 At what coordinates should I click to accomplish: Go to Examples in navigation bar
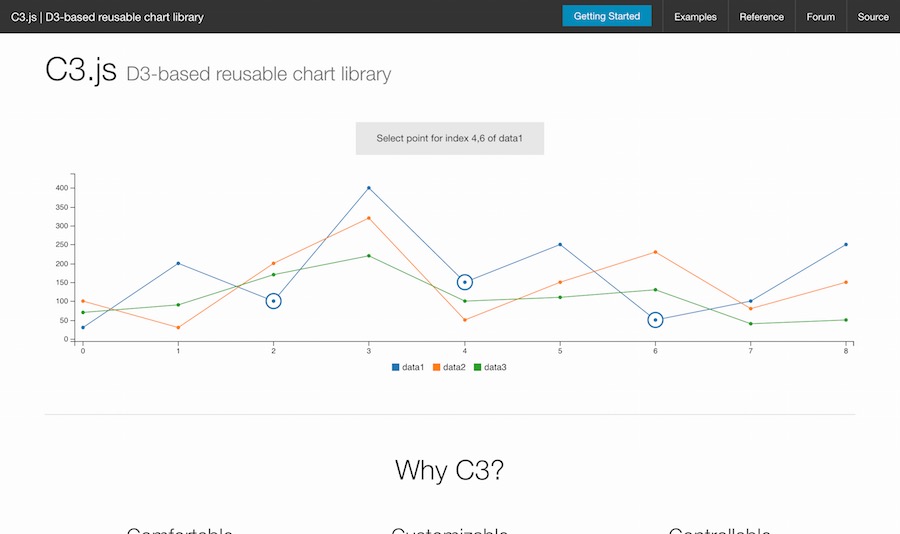point(695,17)
